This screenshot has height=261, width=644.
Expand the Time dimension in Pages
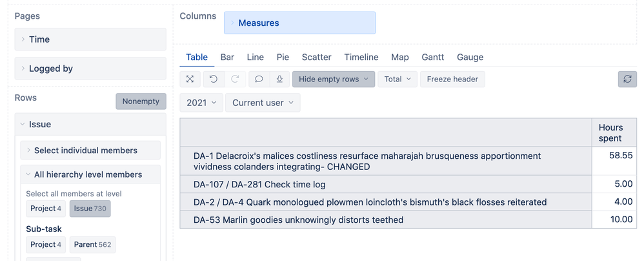point(90,39)
